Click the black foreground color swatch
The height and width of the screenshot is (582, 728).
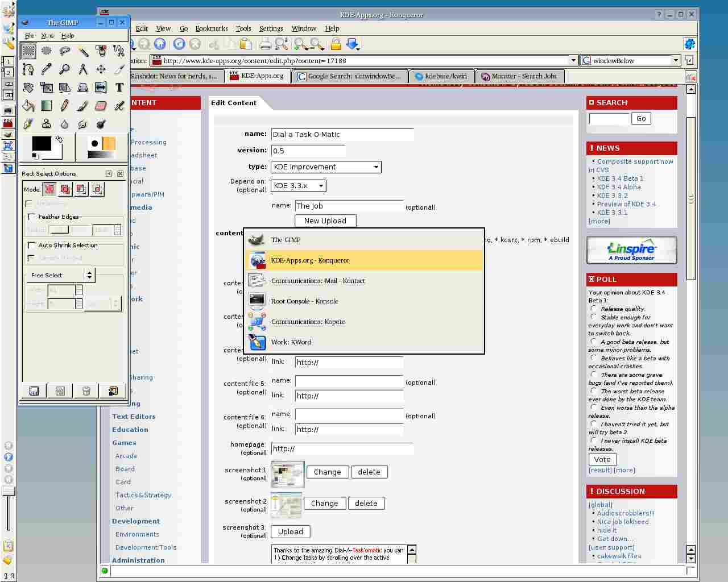coord(42,143)
